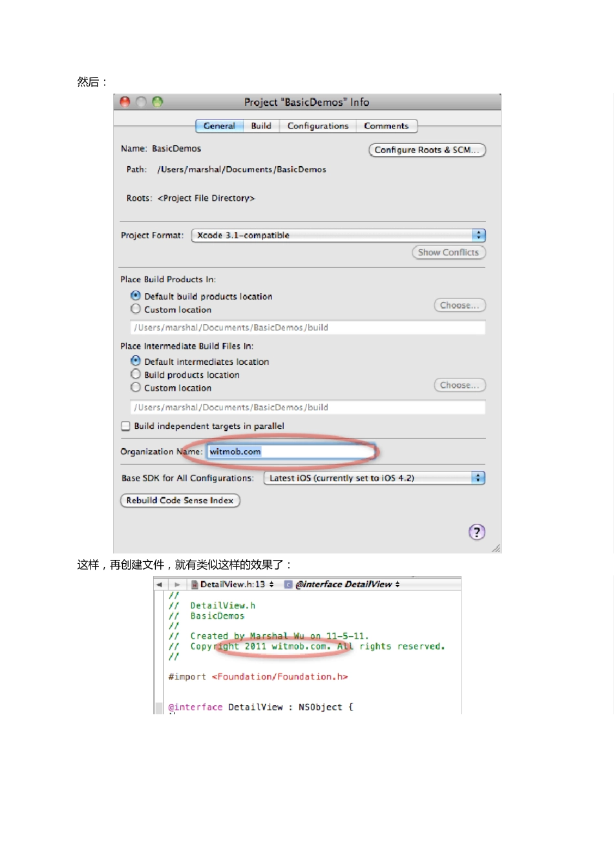This screenshot has height=868, width=614.
Task: Open the DetailView.h file history popup
Action: (x=237, y=584)
